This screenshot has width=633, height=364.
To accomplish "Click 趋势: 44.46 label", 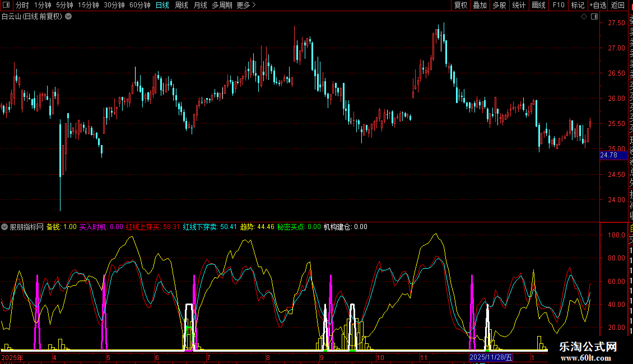I will click(x=257, y=227).
